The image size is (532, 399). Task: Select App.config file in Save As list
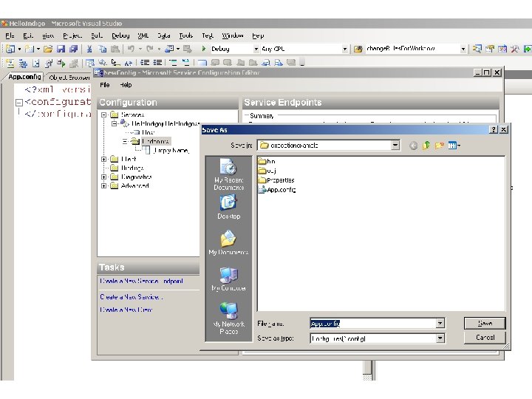(277, 190)
